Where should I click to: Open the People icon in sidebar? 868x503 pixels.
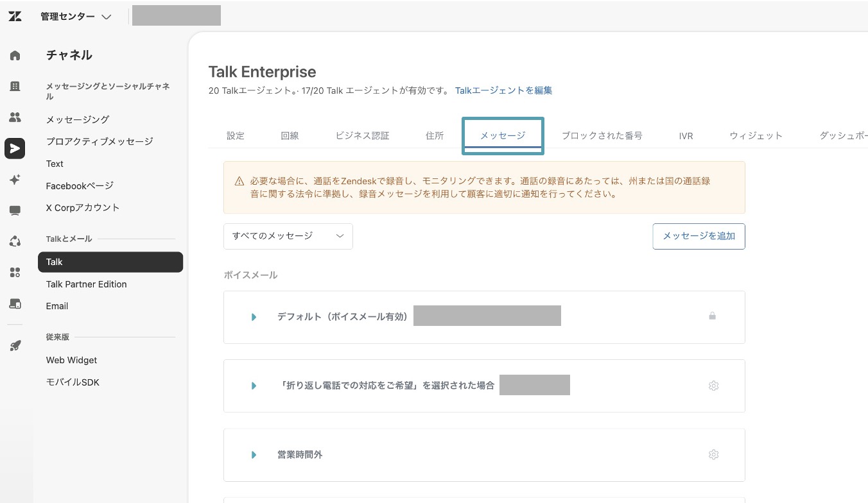(x=15, y=117)
